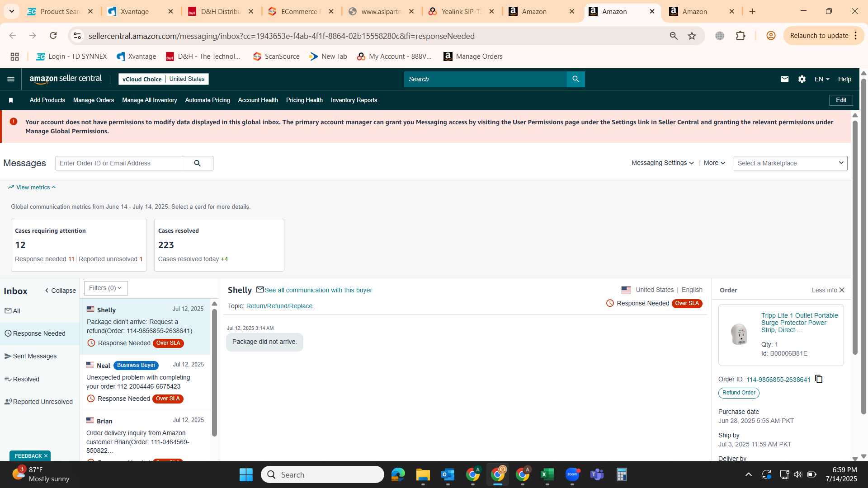Open the Chrome apps grid in bookmarks bar
Screen dimensions: 868x488
pyautogui.click(x=14, y=56)
